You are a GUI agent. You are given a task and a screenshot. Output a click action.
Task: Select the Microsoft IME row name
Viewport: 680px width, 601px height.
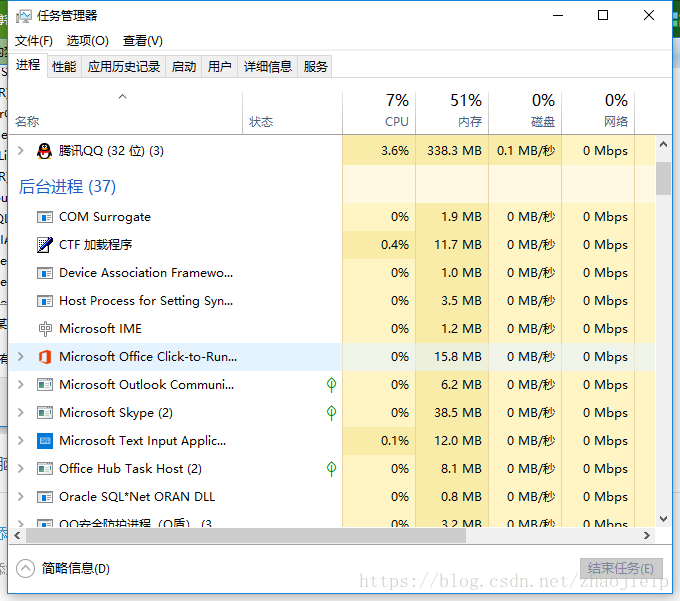(101, 329)
